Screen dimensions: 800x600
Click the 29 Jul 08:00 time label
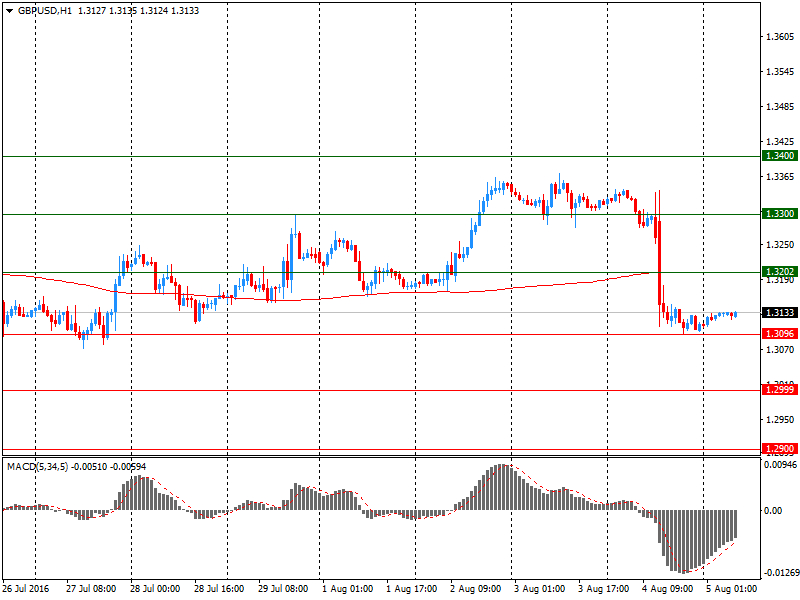tap(283, 589)
